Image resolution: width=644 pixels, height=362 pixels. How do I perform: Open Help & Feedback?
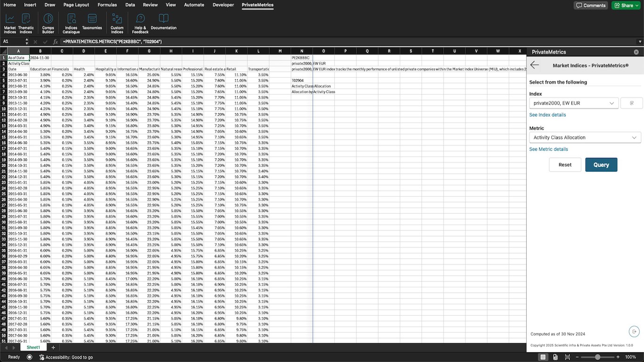pyautogui.click(x=140, y=24)
